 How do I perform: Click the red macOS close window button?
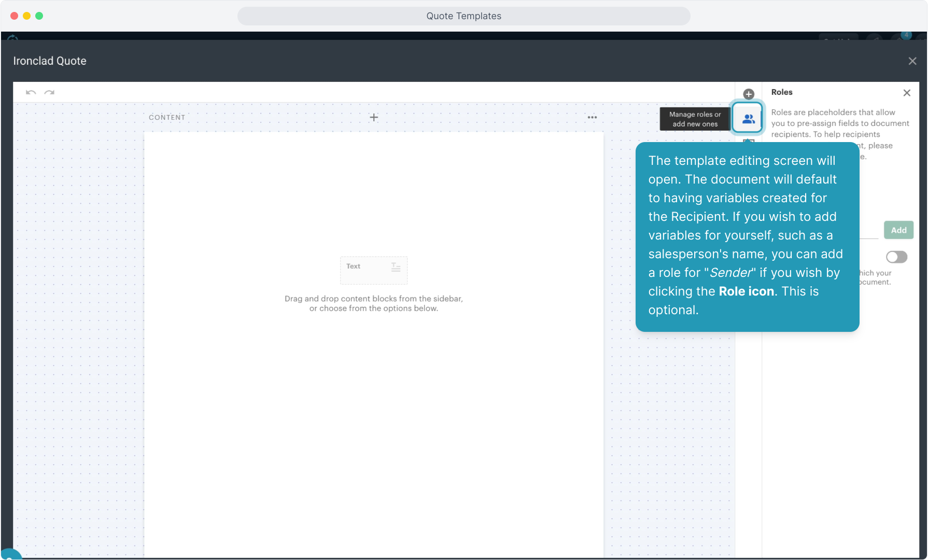[14, 16]
